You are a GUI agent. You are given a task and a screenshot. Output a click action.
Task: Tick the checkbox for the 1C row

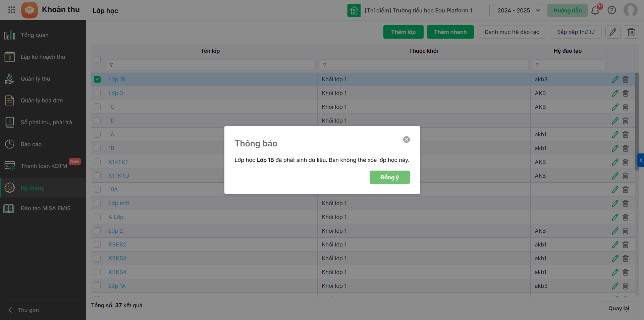pos(97,107)
